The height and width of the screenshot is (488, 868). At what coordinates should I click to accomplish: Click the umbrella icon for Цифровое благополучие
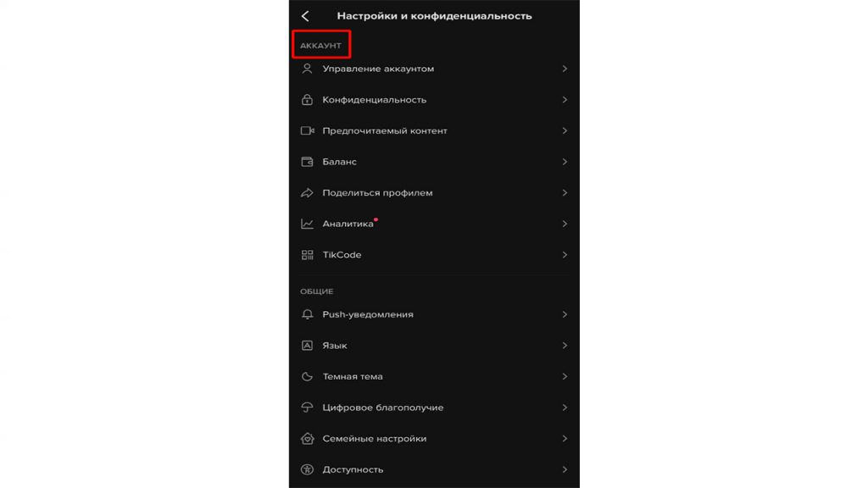[307, 408]
